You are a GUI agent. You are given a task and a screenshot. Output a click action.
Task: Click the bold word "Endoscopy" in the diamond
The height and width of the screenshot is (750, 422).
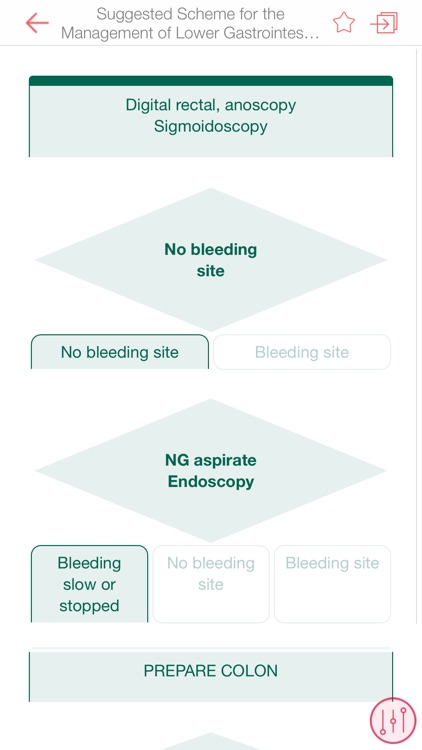tap(211, 482)
